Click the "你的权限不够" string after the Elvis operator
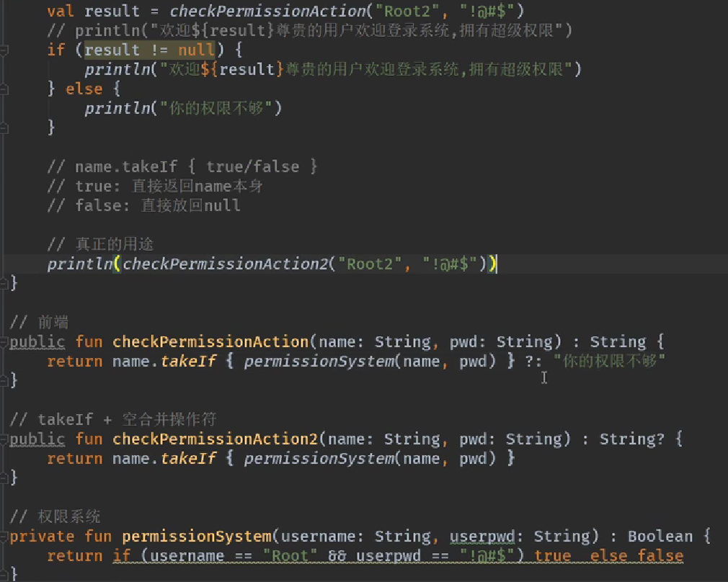 (610, 361)
